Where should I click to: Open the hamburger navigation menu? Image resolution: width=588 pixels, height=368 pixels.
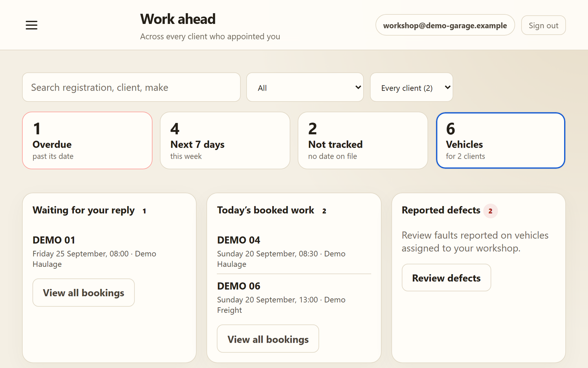tap(32, 25)
